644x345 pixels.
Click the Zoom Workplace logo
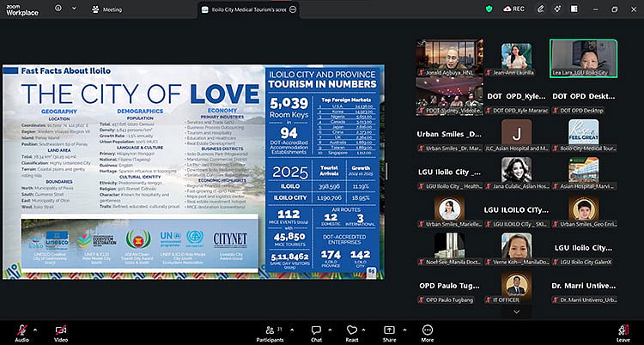point(22,9)
